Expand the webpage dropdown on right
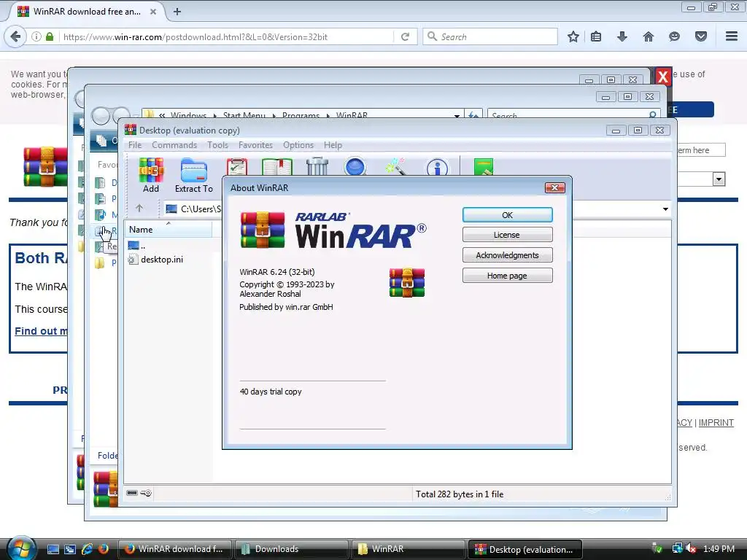This screenshot has width=747, height=560. click(719, 179)
